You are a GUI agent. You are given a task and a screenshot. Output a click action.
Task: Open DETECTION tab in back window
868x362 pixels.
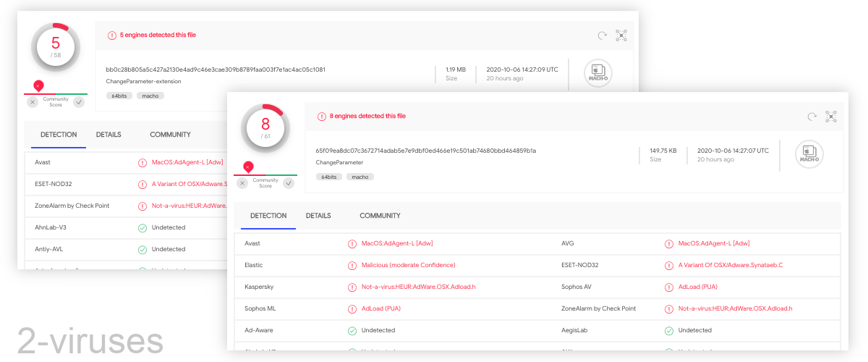[x=59, y=135]
